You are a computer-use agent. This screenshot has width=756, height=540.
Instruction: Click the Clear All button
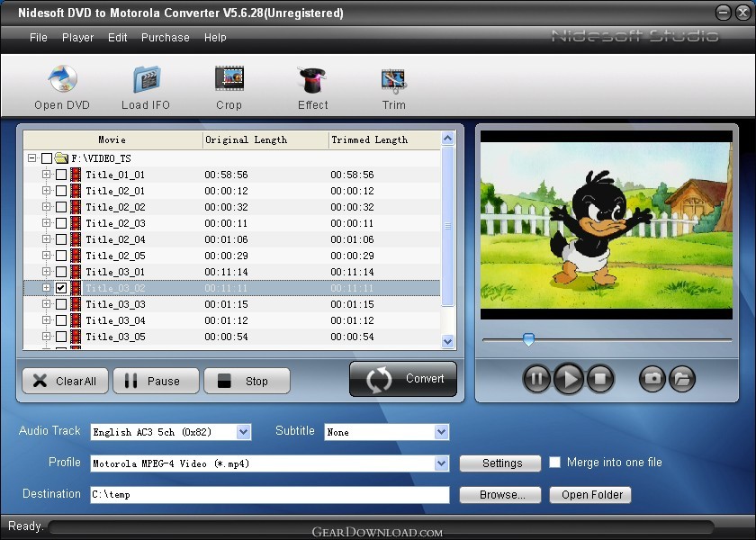click(x=65, y=381)
